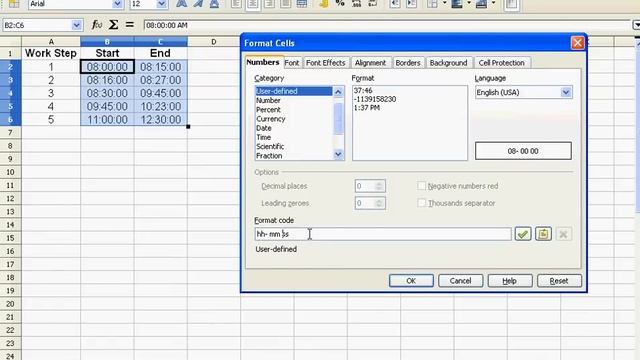Click the Sum sigma icon
Viewport: 640px width, 360px height.
(113, 25)
